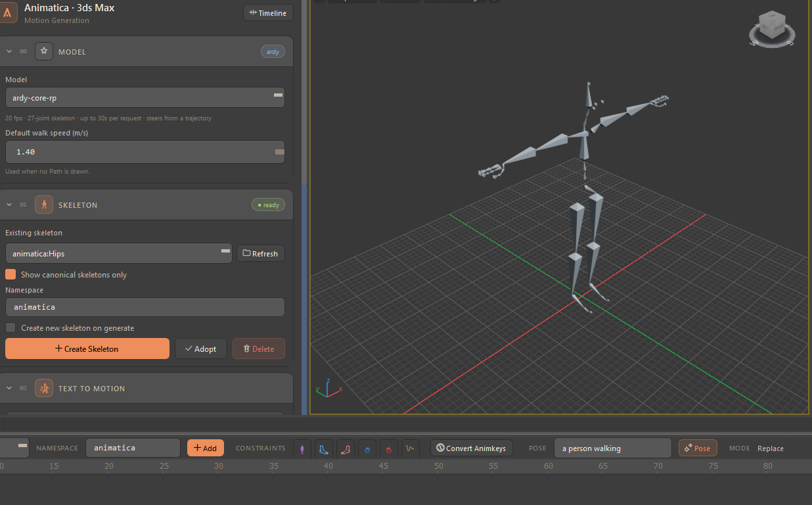
Task: Click the 'CONSTRAINTS' label in bottom bar
Action: click(x=261, y=448)
